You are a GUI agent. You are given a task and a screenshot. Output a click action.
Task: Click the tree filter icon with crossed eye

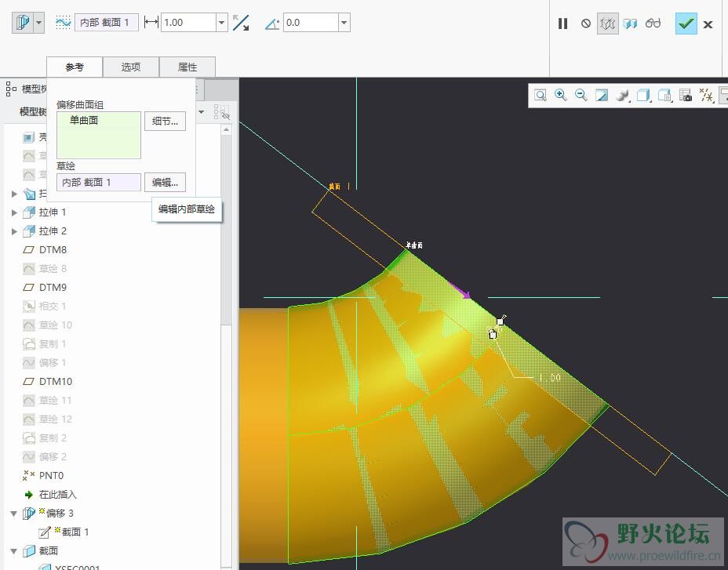tap(222, 112)
